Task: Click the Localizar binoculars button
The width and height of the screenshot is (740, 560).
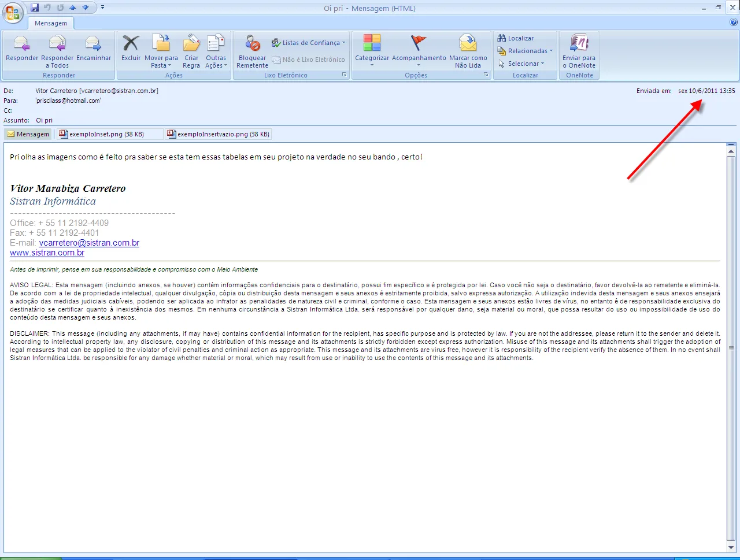Action: click(x=516, y=38)
